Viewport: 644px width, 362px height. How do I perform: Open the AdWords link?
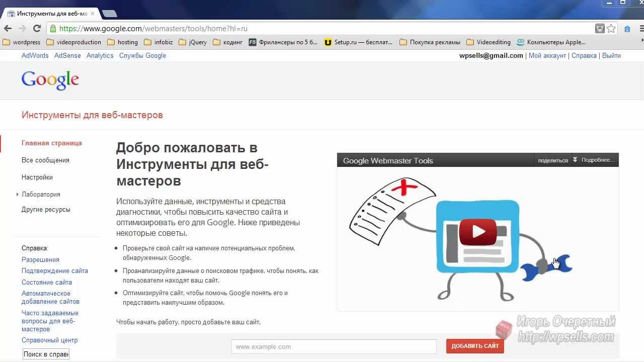coord(35,55)
